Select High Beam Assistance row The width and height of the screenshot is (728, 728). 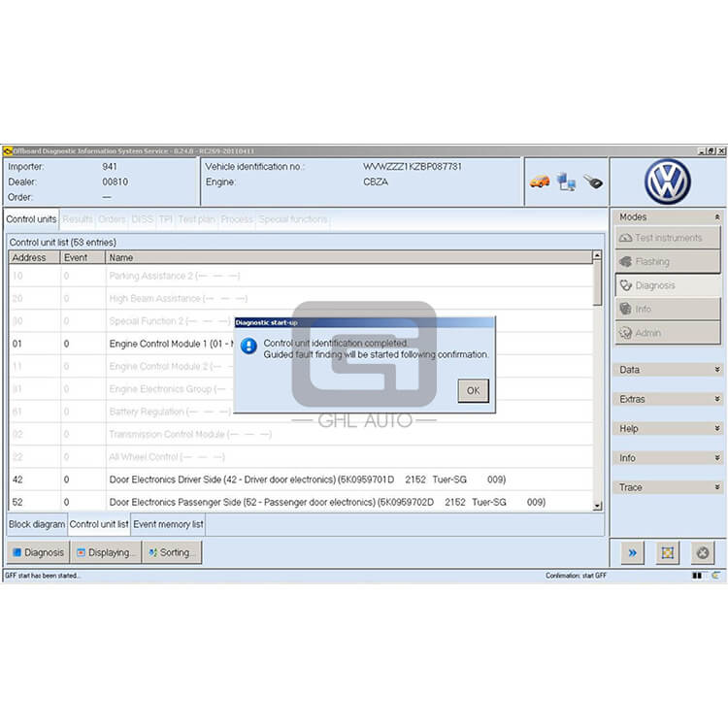pos(301,298)
